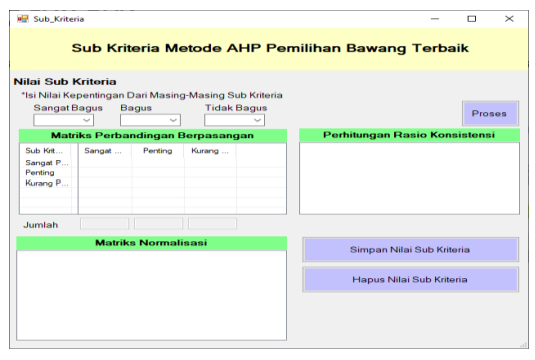This screenshot has height=360, width=535.
Task: Click the Sub Kriteria Metode AHP title
Action: click(x=270, y=48)
